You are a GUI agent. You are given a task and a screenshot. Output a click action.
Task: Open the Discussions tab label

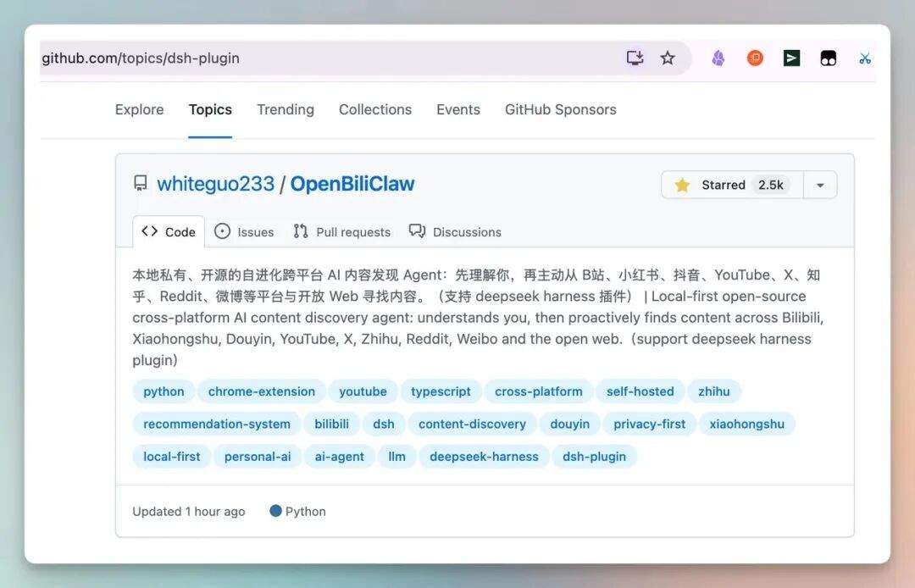(x=467, y=232)
